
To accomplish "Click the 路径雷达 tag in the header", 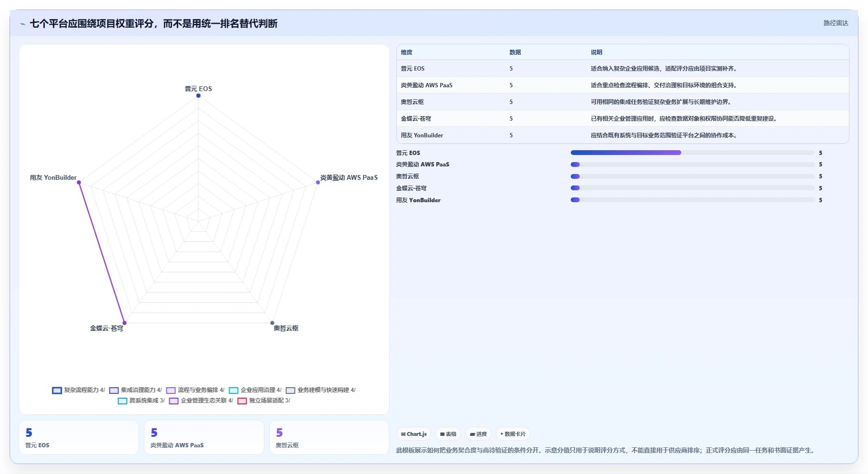I will 836,23.
